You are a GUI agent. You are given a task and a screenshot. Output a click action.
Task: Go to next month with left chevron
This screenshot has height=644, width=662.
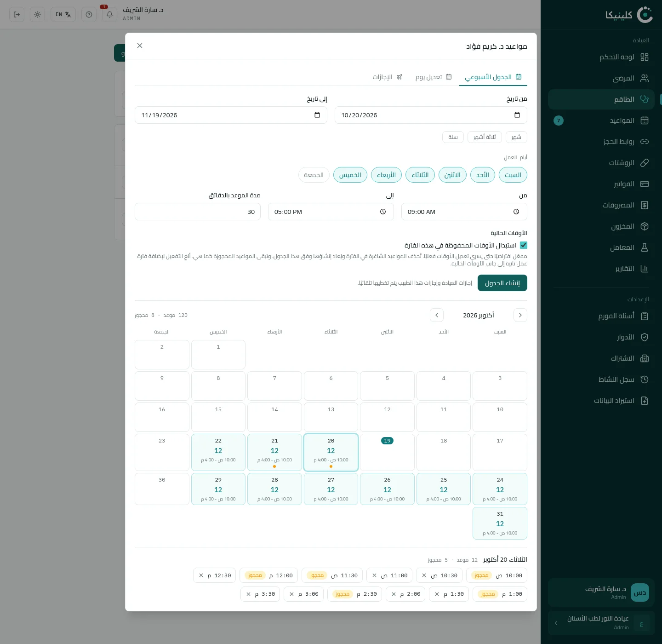click(437, 315)
